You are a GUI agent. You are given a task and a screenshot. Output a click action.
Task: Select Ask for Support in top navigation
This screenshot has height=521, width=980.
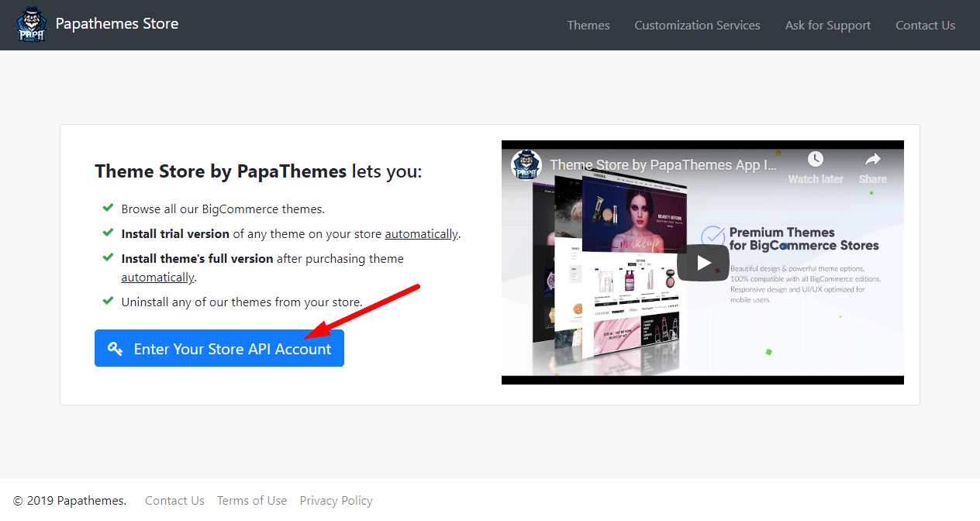pos(827,26)
